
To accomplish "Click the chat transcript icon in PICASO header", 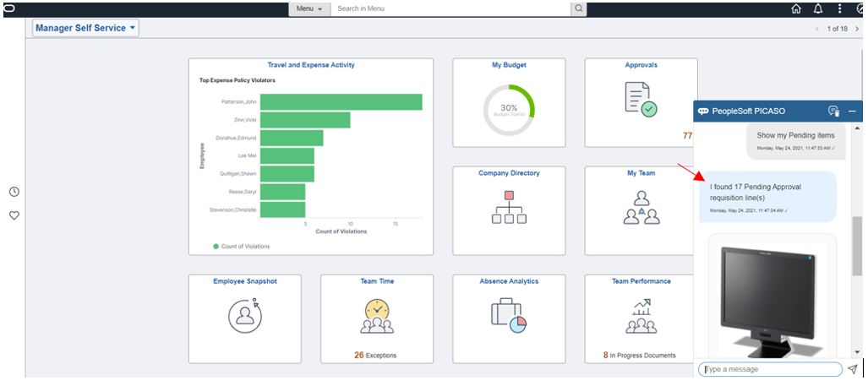I will click(833, 111).
